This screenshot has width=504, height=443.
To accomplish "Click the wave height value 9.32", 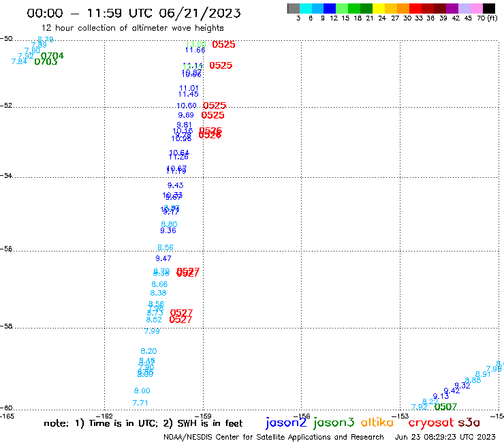I will (x=462, y=386).
